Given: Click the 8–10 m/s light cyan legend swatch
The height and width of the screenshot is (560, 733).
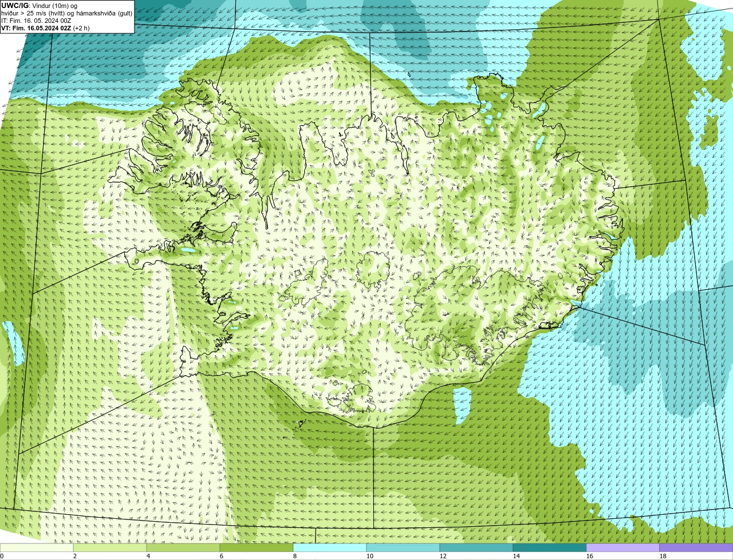Looking at the screenshot, I should tap(330, 548).
